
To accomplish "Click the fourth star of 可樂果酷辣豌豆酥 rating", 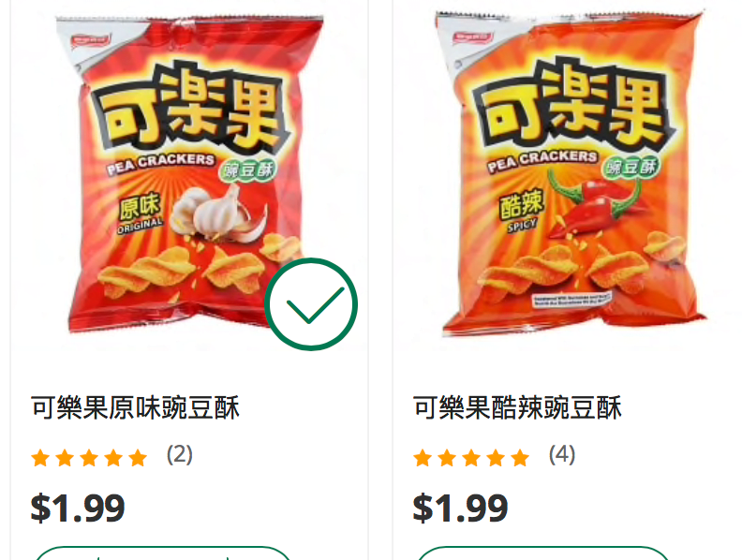I will (496, 458).
